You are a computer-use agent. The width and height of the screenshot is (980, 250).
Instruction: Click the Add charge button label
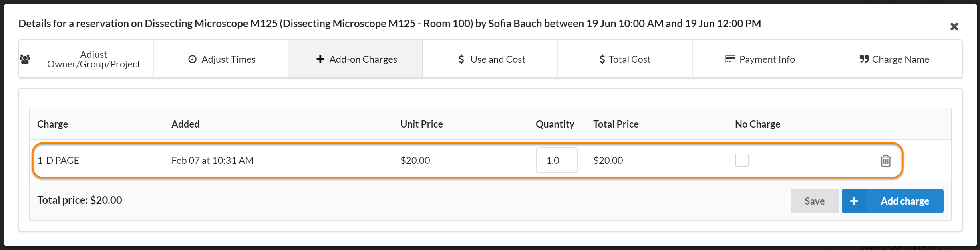coord(904,201)
